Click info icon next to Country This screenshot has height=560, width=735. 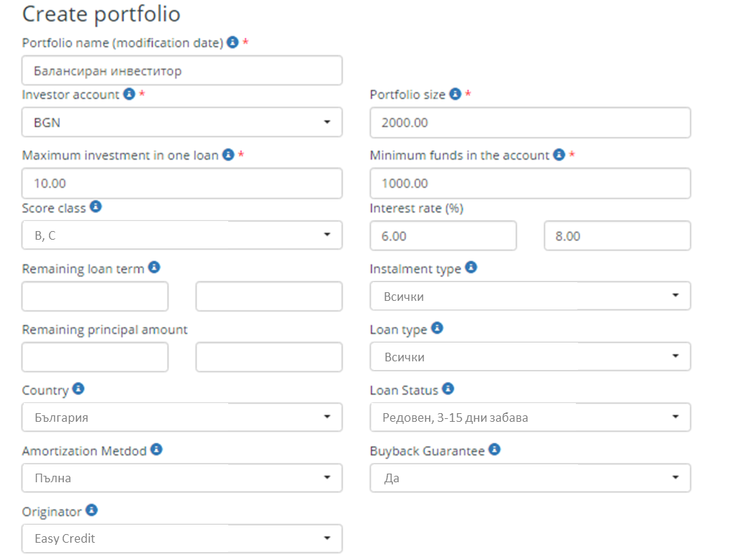point(78,389)
